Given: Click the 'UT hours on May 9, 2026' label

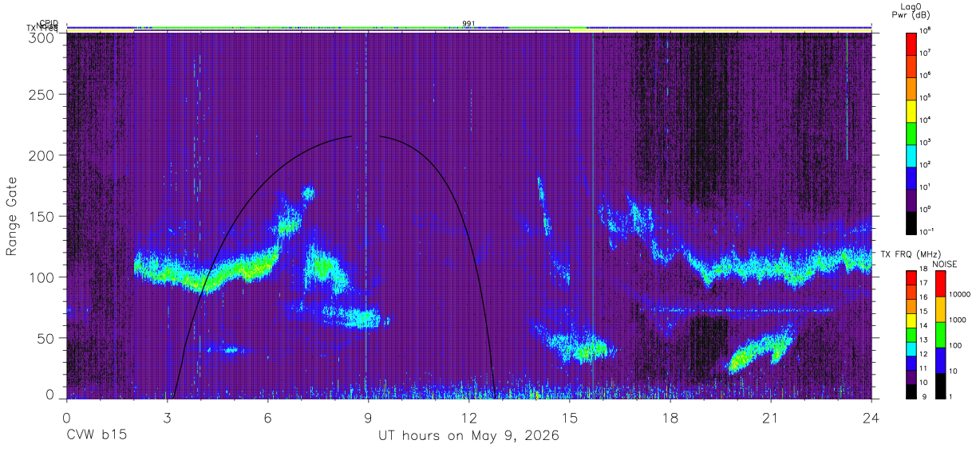Looking at the screenshot, I should click(468, 436).
